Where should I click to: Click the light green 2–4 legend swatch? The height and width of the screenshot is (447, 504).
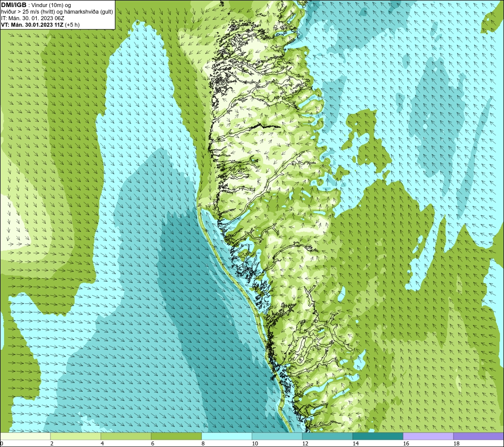click(x=76, y=436)
